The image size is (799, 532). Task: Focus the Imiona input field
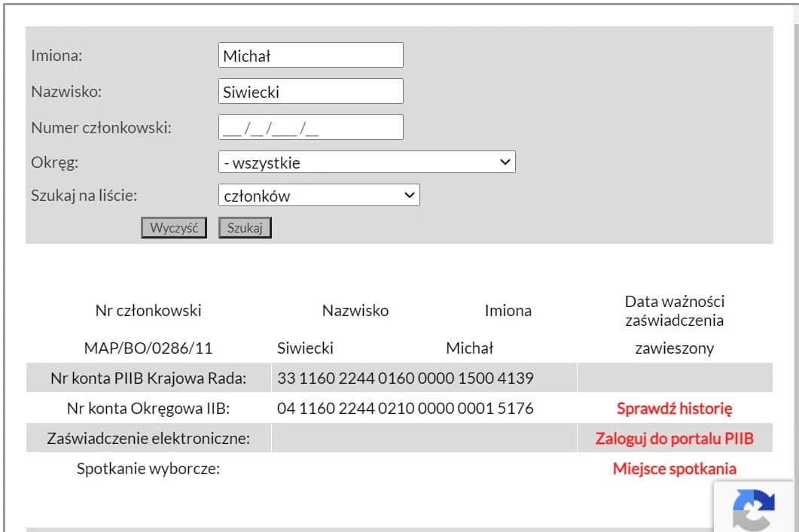pos(310,55)
